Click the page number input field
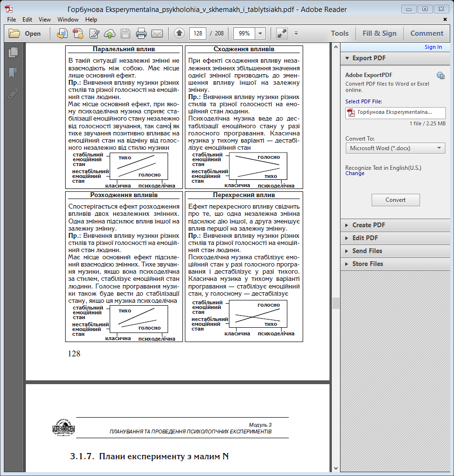The height and width of the screenshot is (476, 454). [x=197, y=33]
